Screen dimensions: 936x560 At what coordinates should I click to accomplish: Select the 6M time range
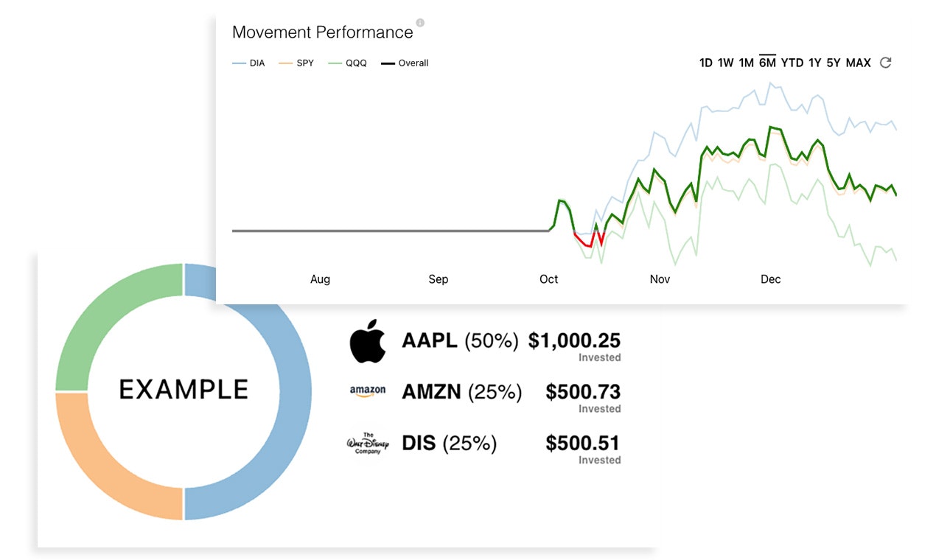[x=768, y=63]
